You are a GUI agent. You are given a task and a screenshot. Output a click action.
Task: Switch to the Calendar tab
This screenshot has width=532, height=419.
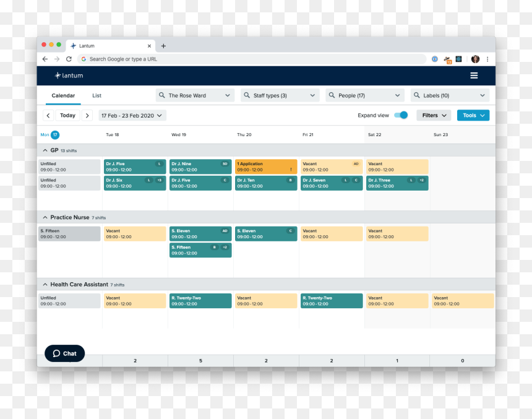[63, 96]
